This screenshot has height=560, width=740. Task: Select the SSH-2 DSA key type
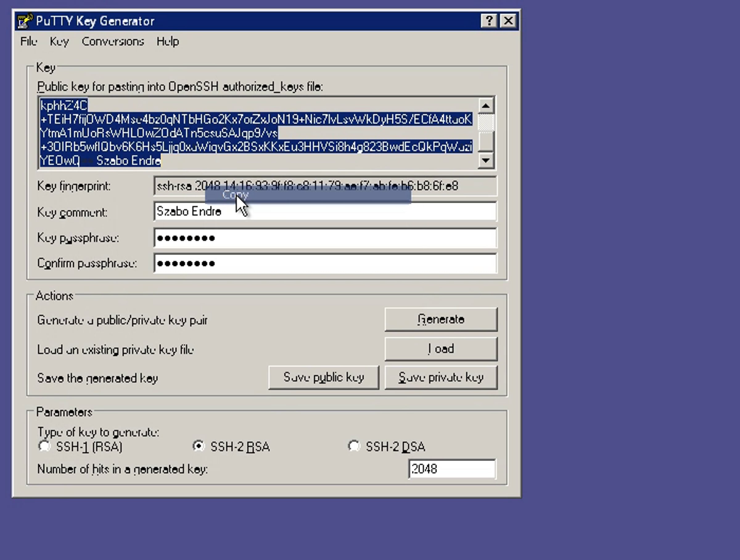pyautogui.click(x=354, y=446)
